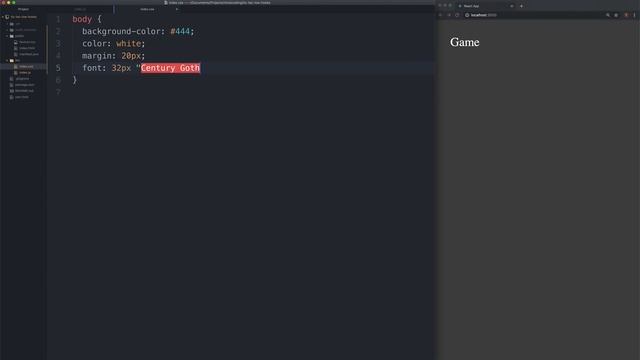
Task: Select the index.css editor tab
Action: [x=147, y=9]
